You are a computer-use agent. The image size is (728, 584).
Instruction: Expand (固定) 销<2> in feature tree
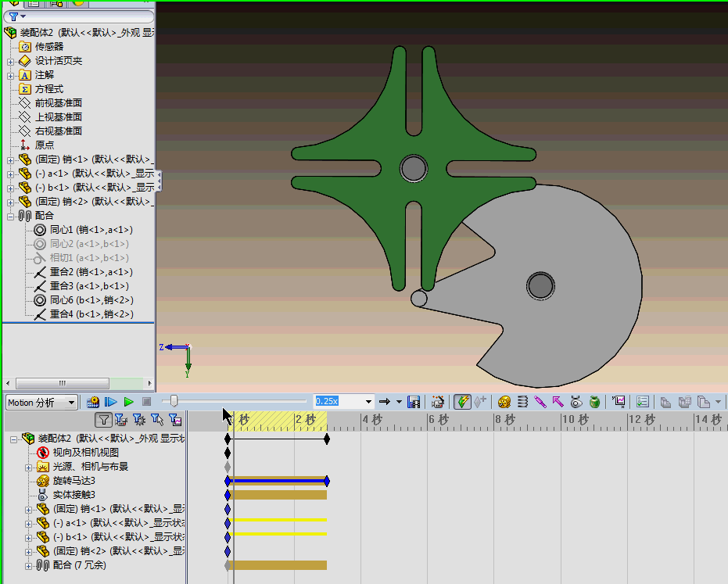[10, 202]
